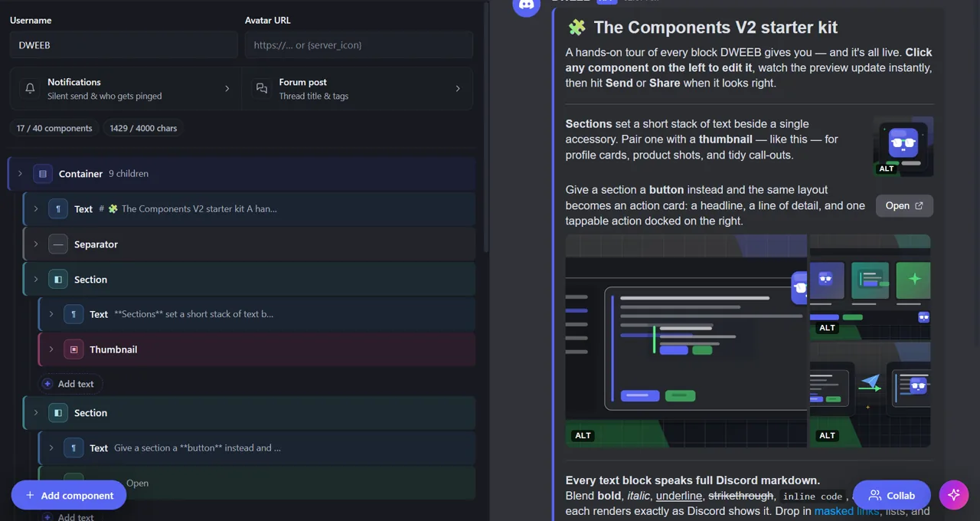Click the 17 / 40 components counter

[x=54, y=129]
